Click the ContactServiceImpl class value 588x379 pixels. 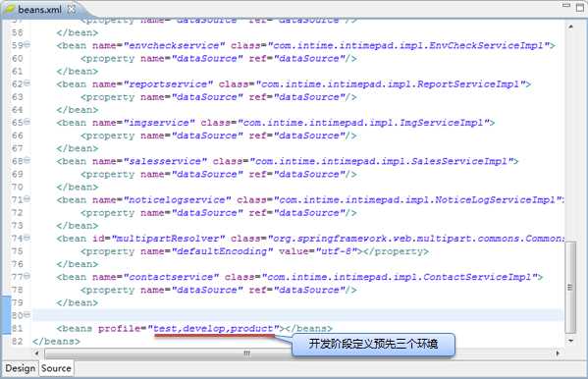[400, 278]
